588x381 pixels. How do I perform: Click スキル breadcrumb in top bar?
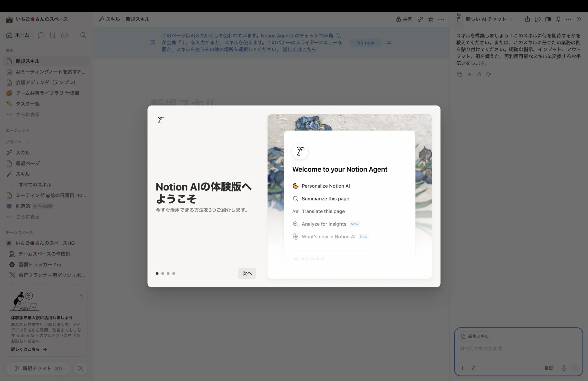click(109, 19)
